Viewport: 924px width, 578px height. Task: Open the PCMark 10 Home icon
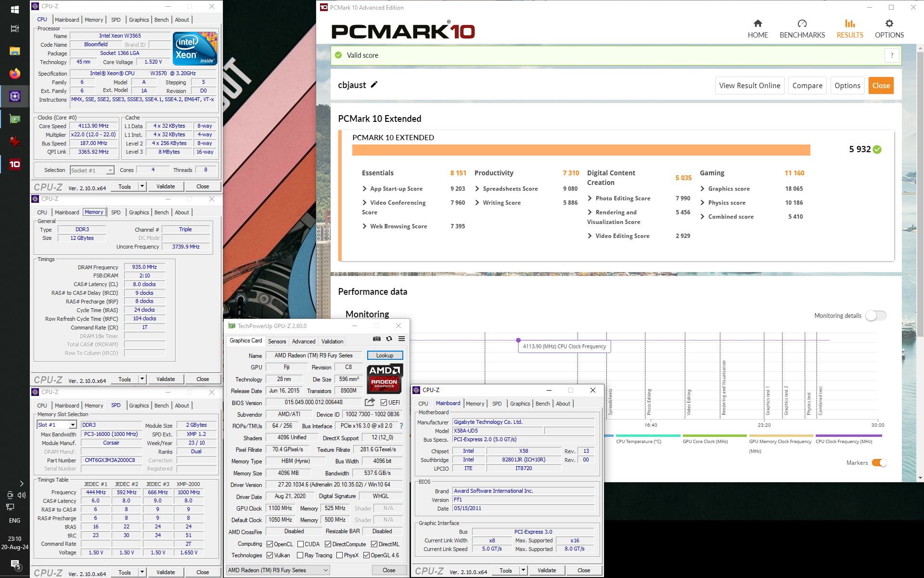[x=757, y=24]
